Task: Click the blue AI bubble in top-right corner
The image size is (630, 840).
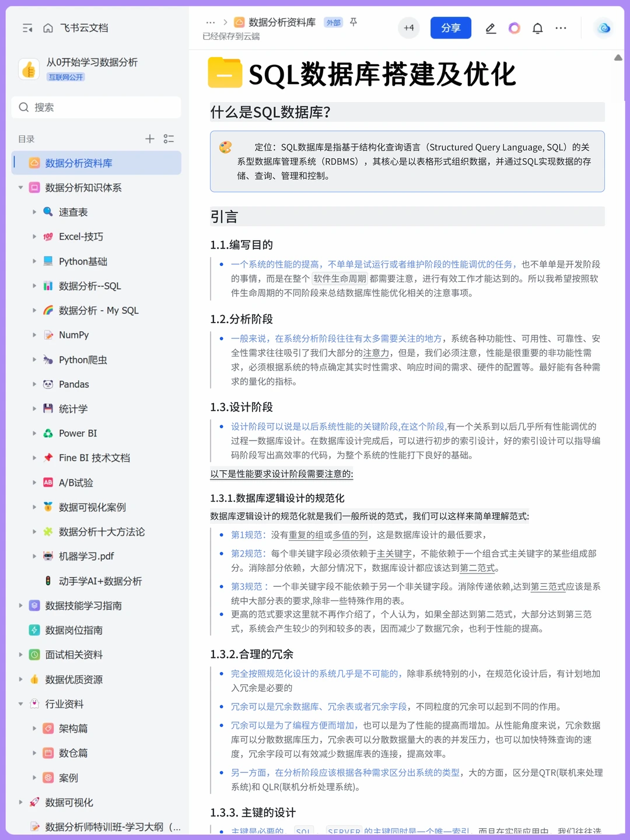Action: click(x=604, y=27)
